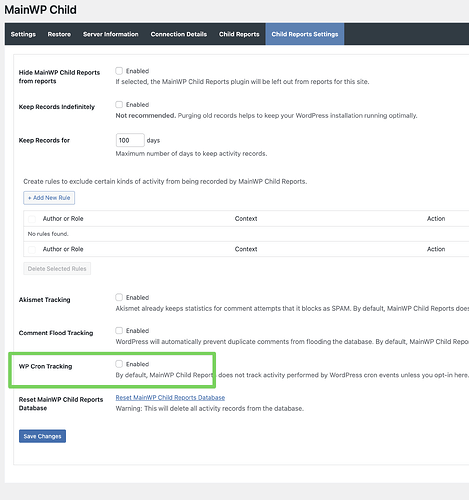Viewport: 469px width, 500px height.
Task: Click the 'Action' column in table footer
Action: pos(436,249)
